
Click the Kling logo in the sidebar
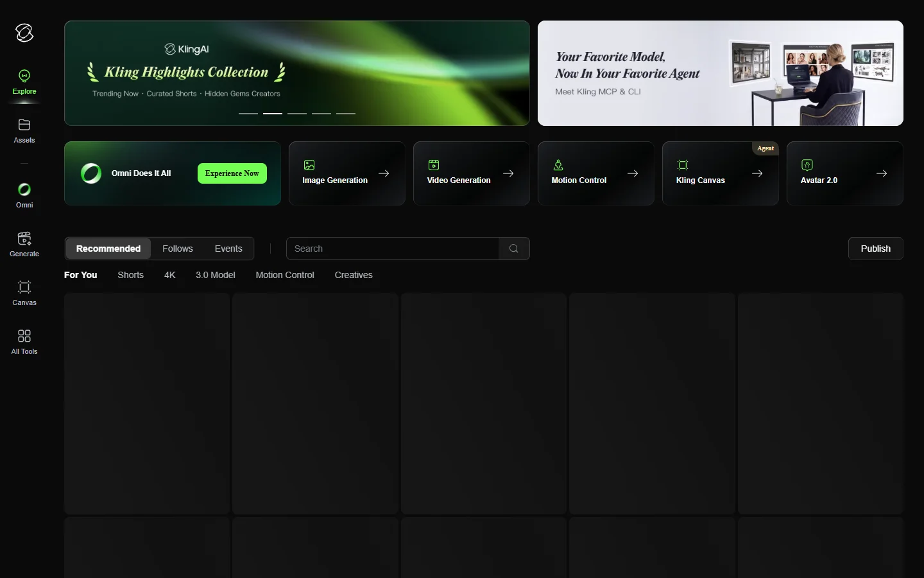tap(24, 33)
